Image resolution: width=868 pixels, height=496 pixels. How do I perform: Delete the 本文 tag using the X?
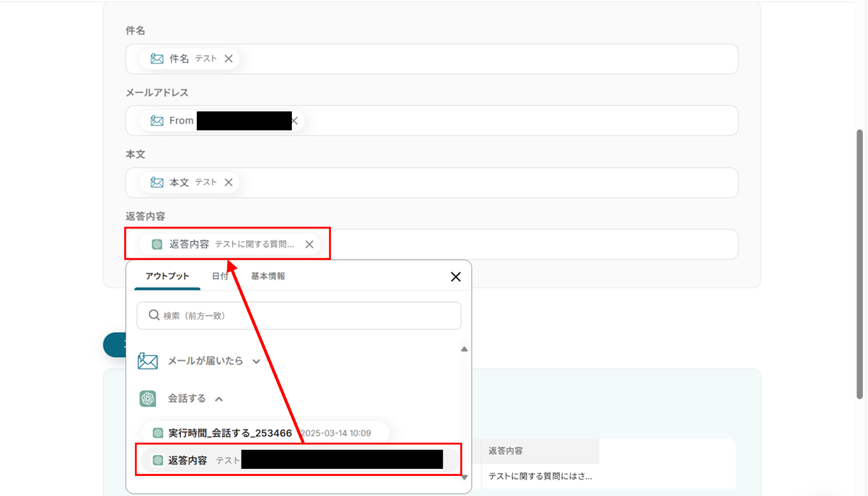[x=228, y=182]
